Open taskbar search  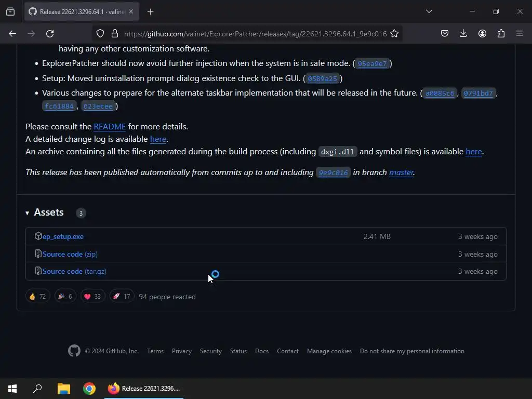tap(37, 389)
